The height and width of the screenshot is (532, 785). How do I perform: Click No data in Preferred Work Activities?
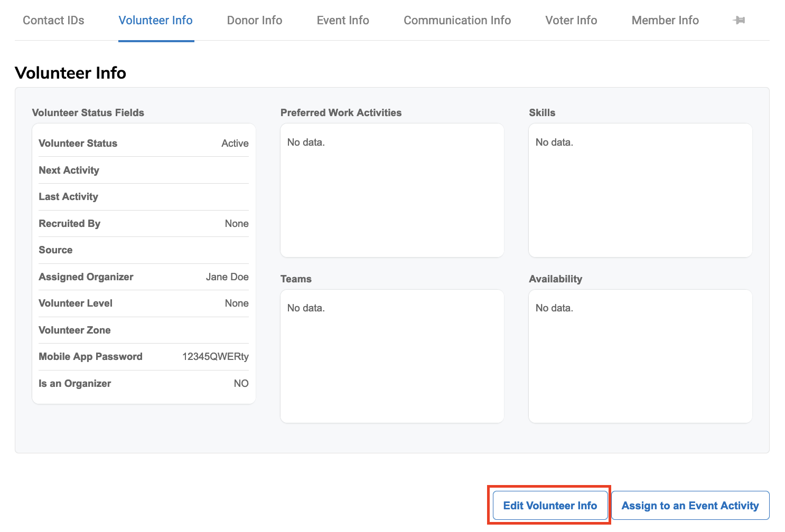point(306,142)
